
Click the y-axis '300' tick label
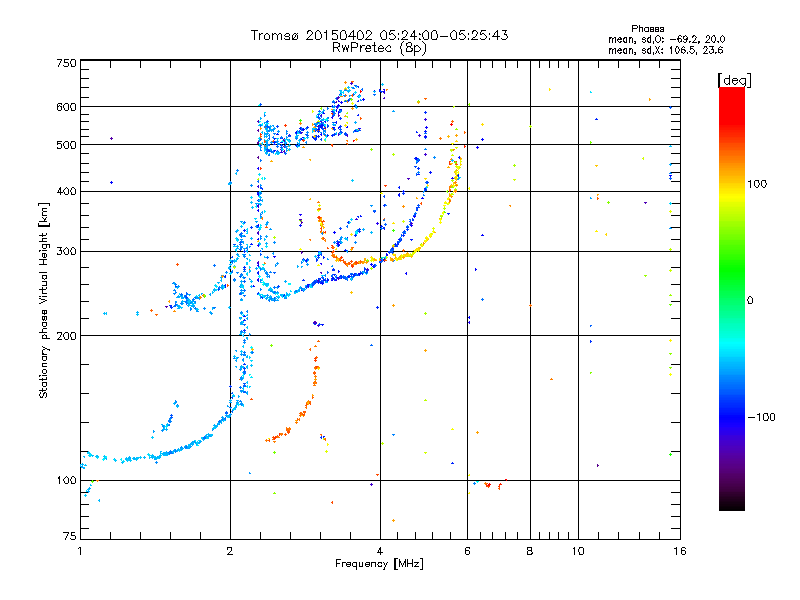(x=66, y=252)
